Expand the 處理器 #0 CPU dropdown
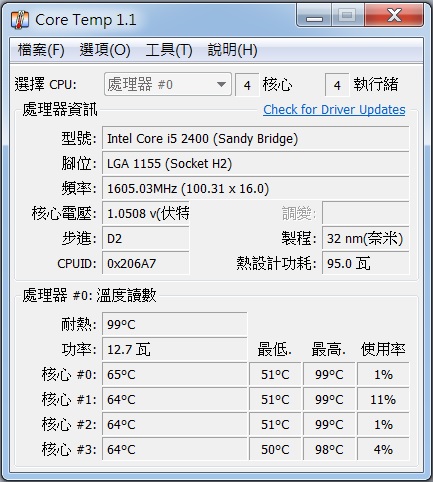433x482 pixels. click(168, 84)
